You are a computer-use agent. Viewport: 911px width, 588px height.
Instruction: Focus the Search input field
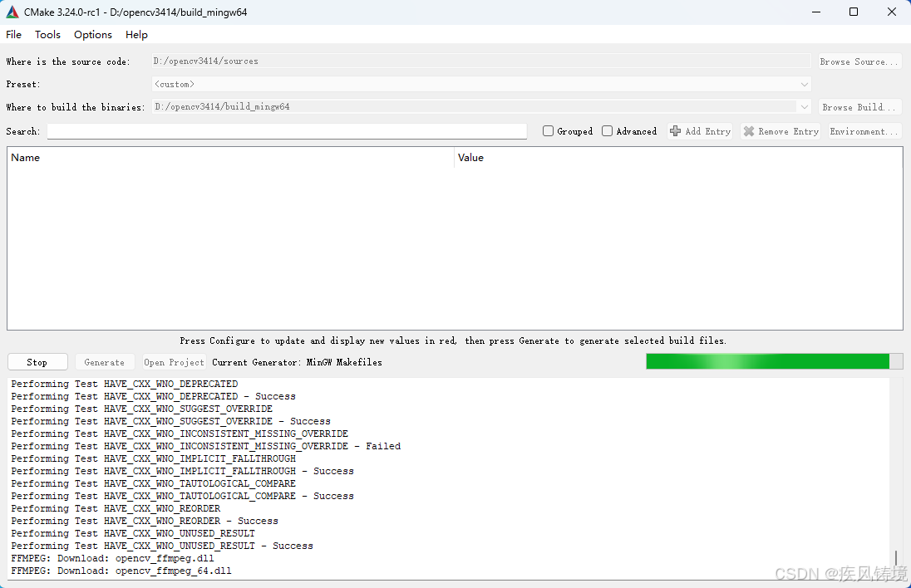(x=287, y=131)
